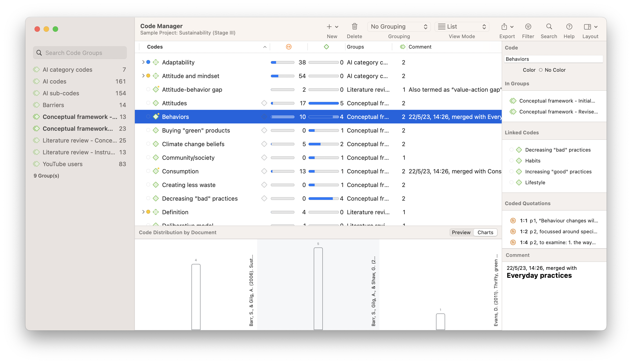632x364 pixels.
Task: Click the Layout panel icon
Action: (587, 27)
